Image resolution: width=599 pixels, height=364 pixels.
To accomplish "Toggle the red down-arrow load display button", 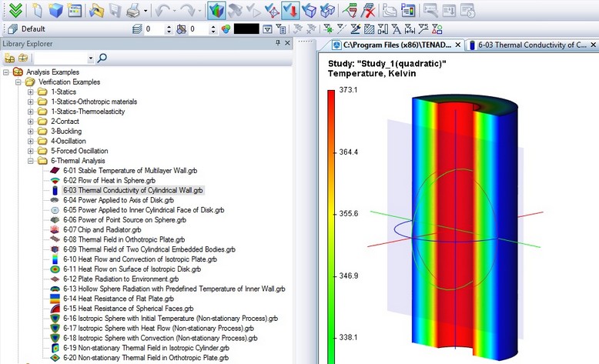I will 291,11.
